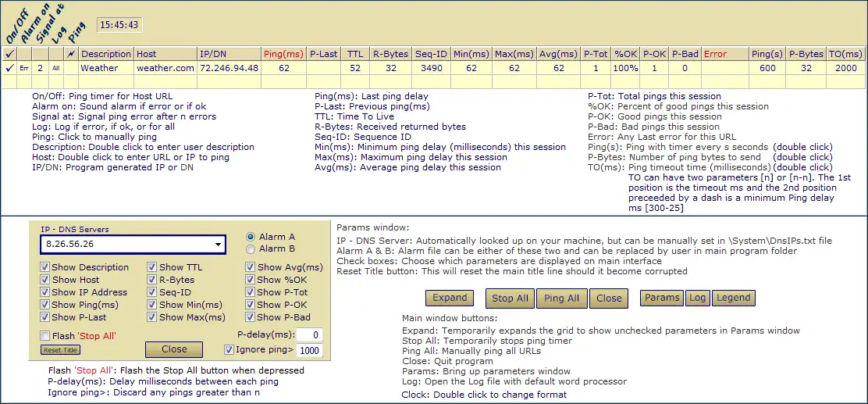This screenshot has height=404, width=868.
Task: Toggle the Seq-ID checkbox
Action: coord(152,292)
